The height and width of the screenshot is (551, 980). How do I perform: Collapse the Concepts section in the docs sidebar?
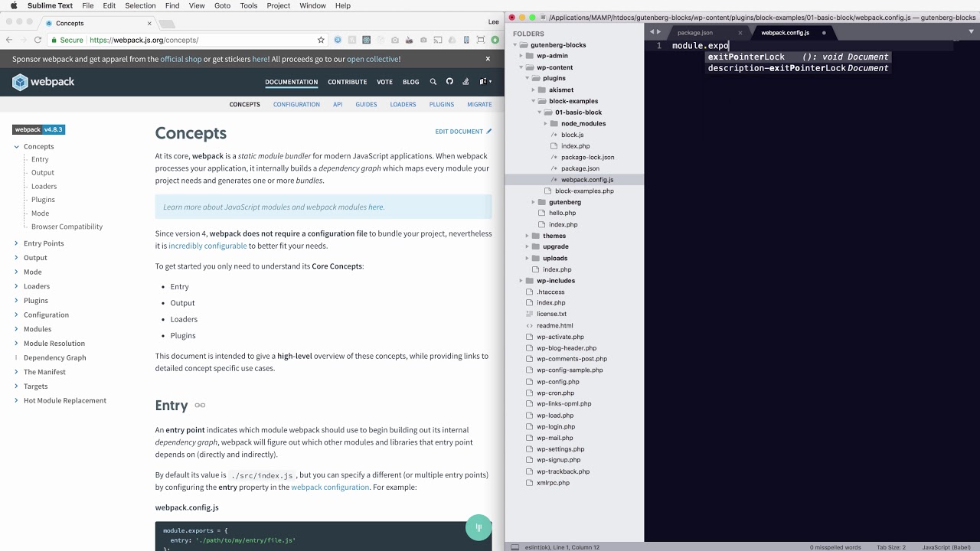click(x=16, y=146)
